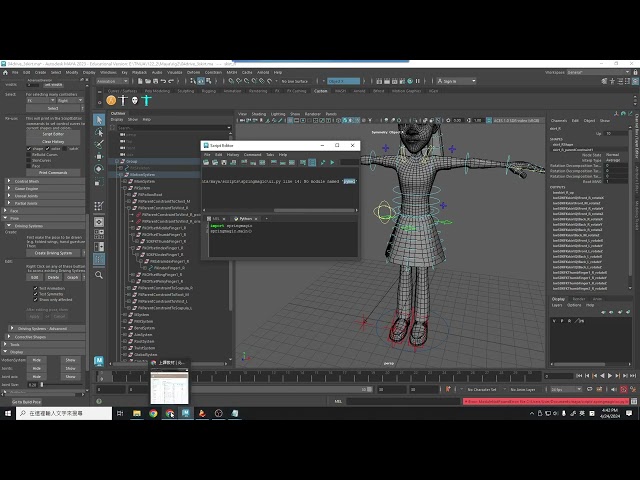The image size is (640, 480).
Task: Activate the Scale tool in the toolbox
Action: tap(99, 182)
